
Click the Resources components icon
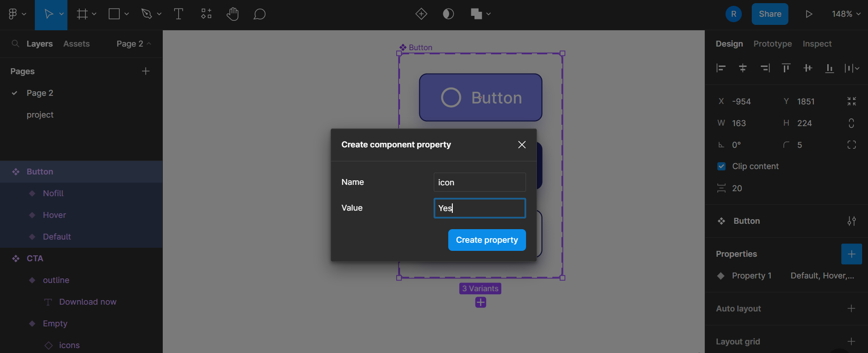pos(206,14)
